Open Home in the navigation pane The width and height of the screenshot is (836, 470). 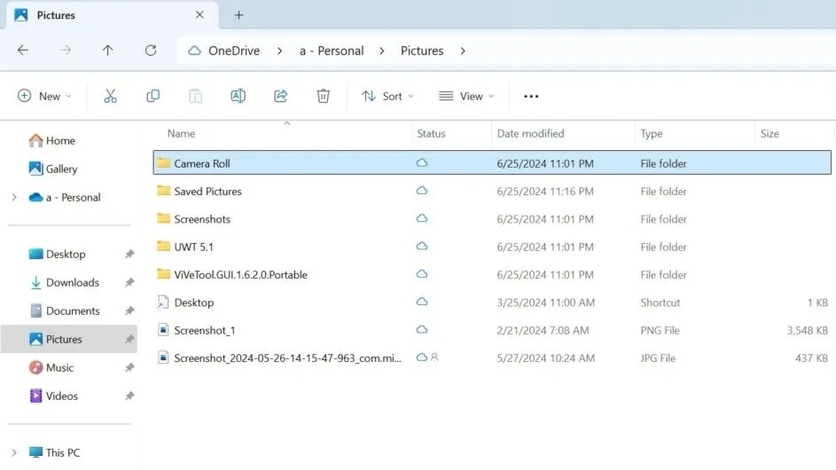coord(52,141)
